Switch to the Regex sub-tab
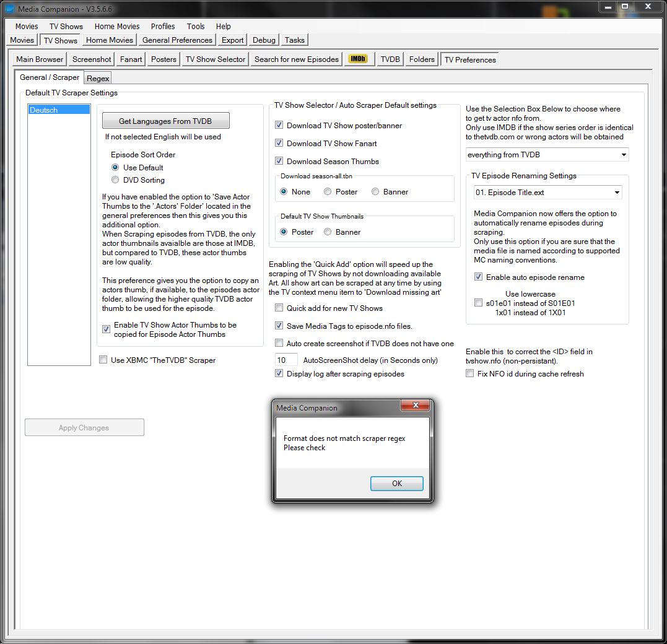The width and height of the screenshot is (667, 644). point(98,78)
